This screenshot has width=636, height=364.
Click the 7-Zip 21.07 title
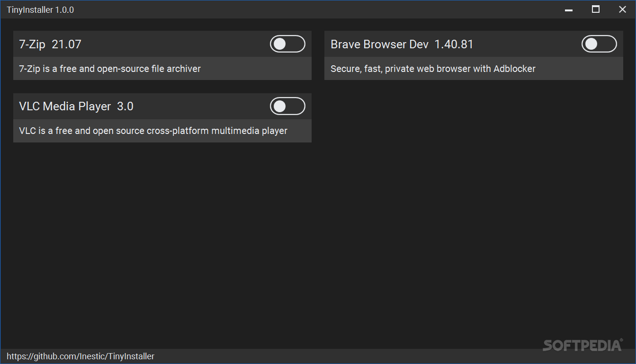pyautogui.click(x=50, y=44)
